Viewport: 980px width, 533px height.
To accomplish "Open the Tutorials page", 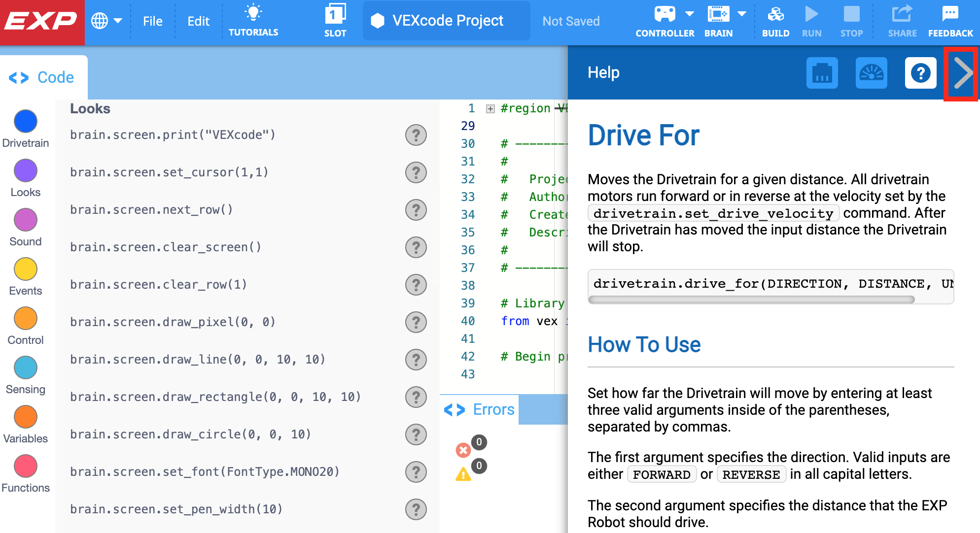I will [253, 20].
